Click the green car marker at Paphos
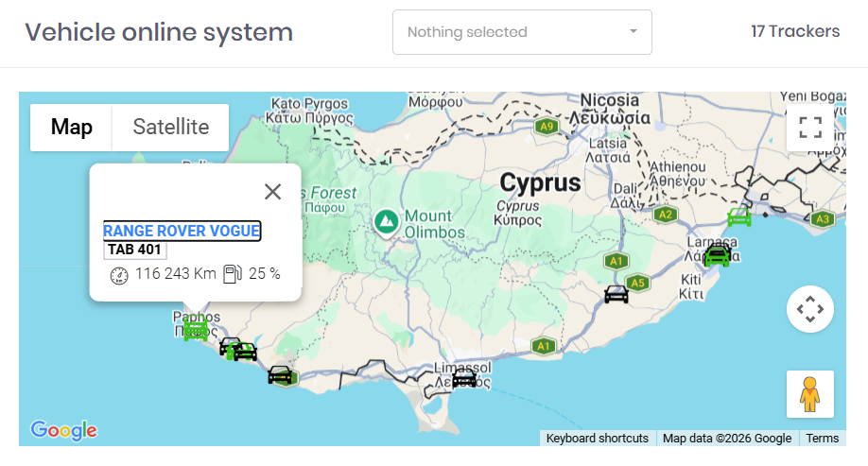This screenshot has width=868, height=466. (196, 330)
